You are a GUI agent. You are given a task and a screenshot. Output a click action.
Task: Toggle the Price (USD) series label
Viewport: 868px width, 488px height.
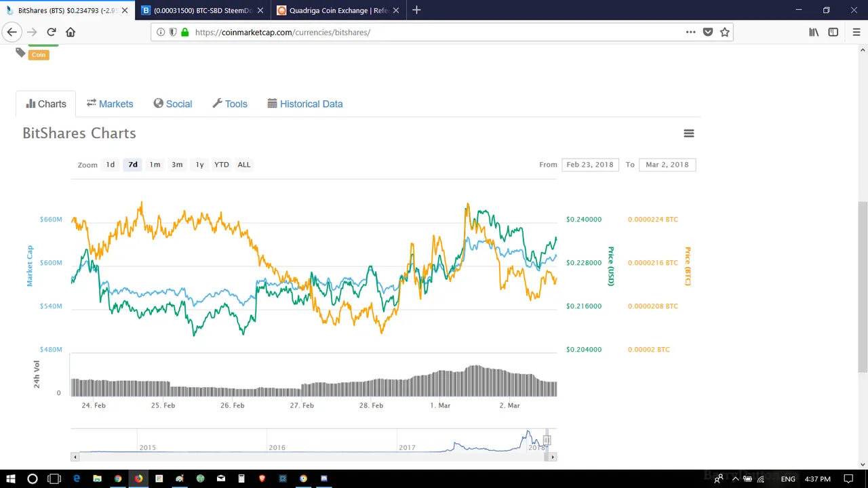(x=610, y=266)
